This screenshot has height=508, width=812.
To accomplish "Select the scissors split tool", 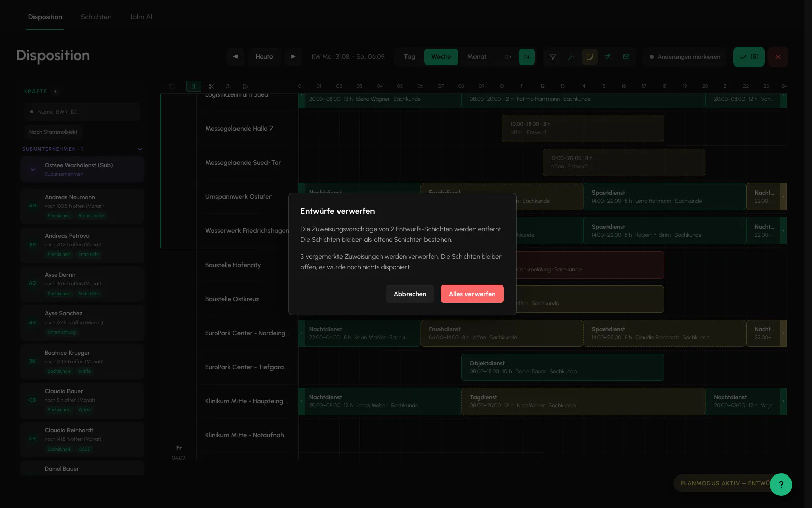I will (211, 86).
